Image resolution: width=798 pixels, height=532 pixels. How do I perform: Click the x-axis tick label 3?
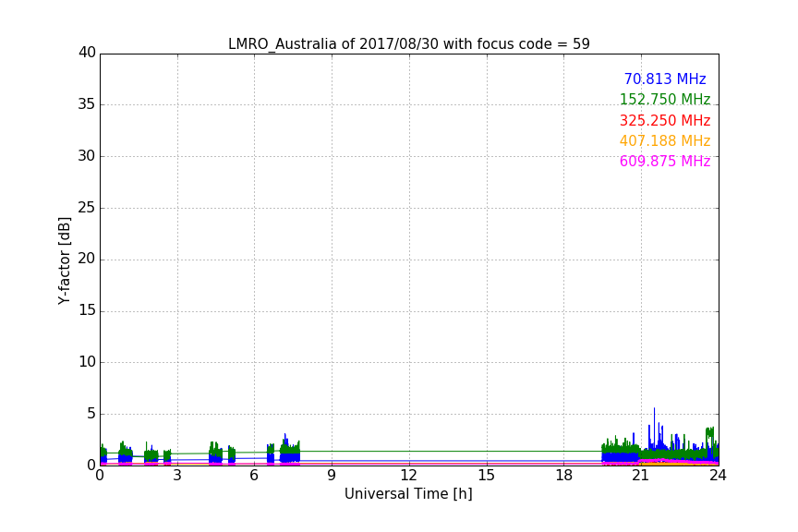pos(177,476)
